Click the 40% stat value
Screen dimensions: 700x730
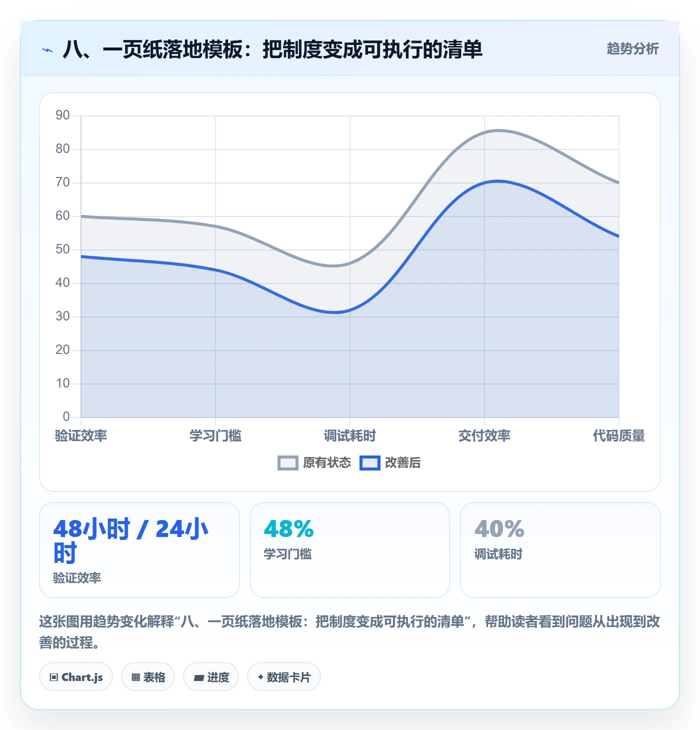click(x=499, y=529)
